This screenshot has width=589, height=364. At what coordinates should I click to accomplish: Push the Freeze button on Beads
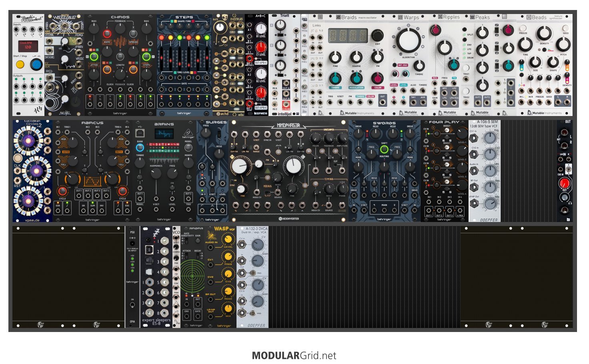tap(523, 28)
